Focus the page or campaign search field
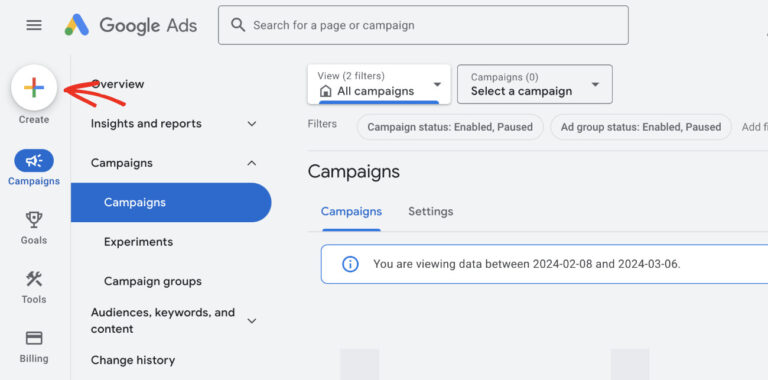This screenshot has width=768, height=380. click(x=423, y=25)
